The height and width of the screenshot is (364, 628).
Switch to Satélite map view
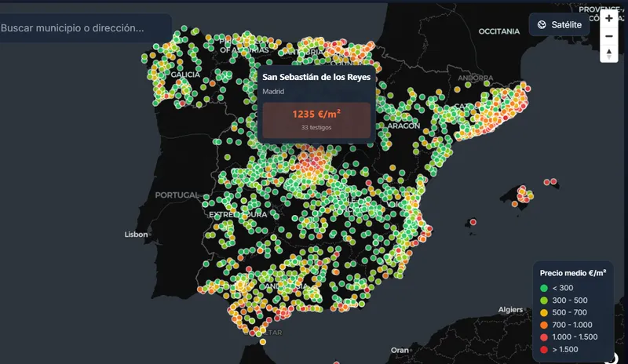point(559,25)
